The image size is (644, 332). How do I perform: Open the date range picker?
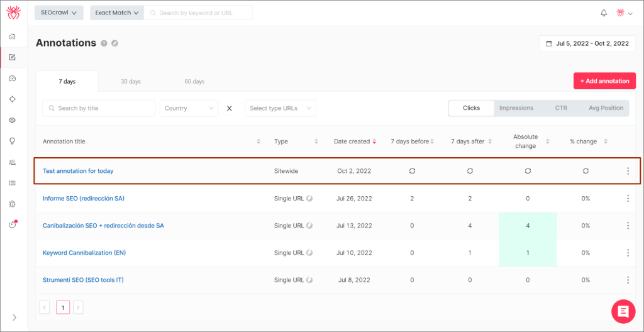[x=587, y=43]
